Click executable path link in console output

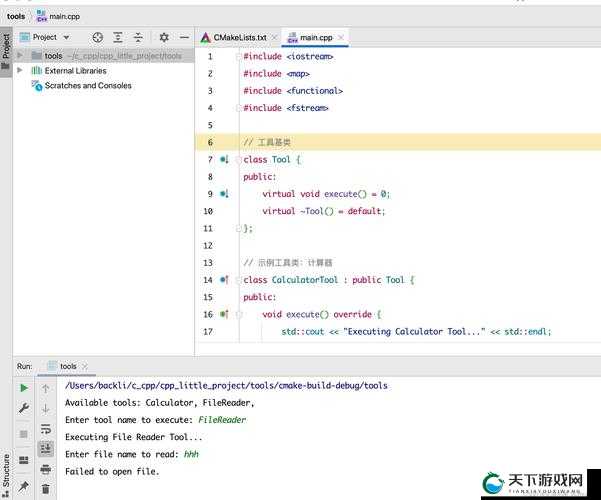tap(226, 385)
